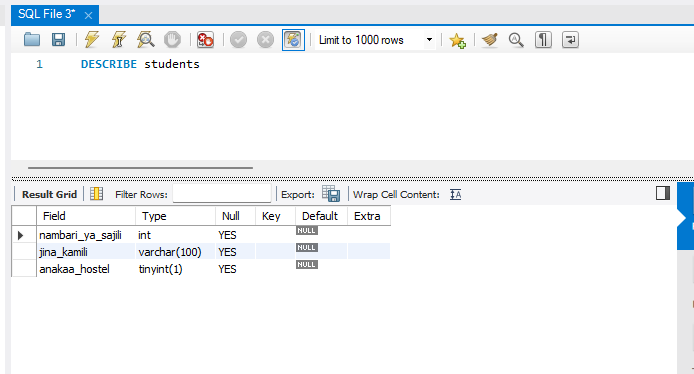Run Explain plan magnifier lightning icon
Image resolution: width=694 pixels, height=374 pixels.
click(145, 40)
